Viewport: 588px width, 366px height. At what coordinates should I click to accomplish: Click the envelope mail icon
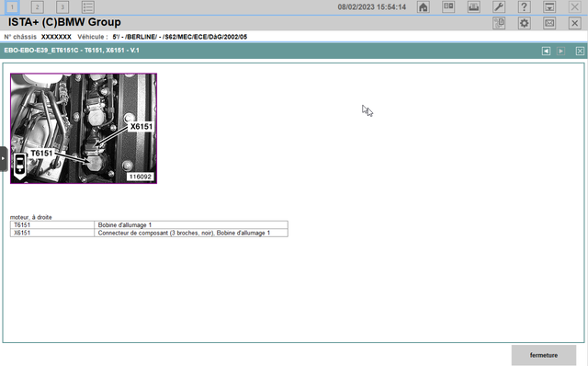click(x=549, y=23)
